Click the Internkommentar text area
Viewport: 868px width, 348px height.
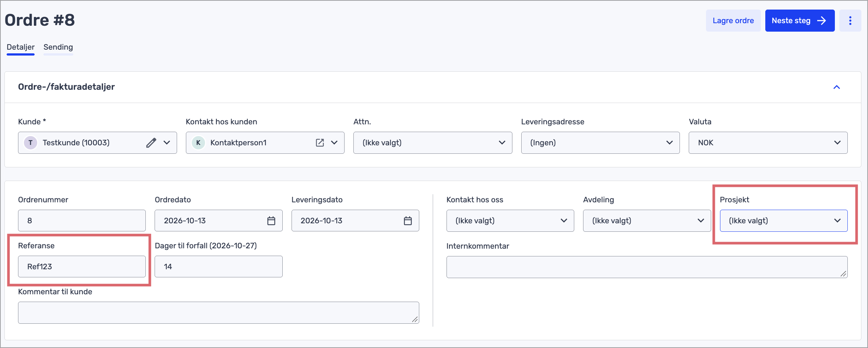pos(647,267)
